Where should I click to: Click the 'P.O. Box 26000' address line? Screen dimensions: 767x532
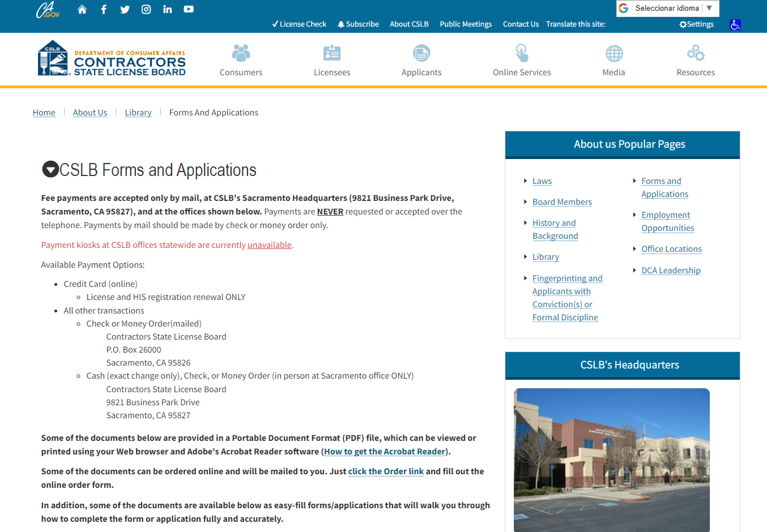pos(134,350)
